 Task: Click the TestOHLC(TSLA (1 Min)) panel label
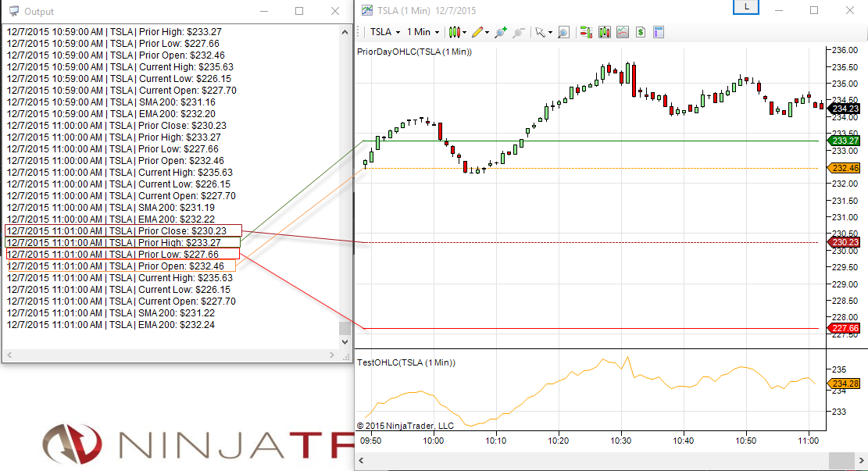[x=406, y=363]
